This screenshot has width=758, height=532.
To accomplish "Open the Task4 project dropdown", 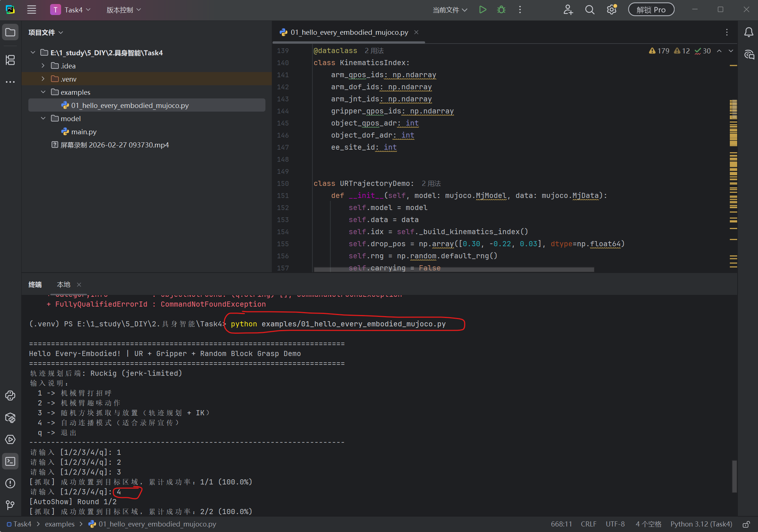I will (70, 10).
